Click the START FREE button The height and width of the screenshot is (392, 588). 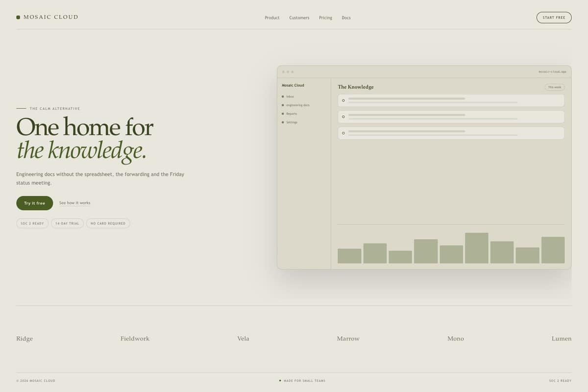tap(554, 18)
